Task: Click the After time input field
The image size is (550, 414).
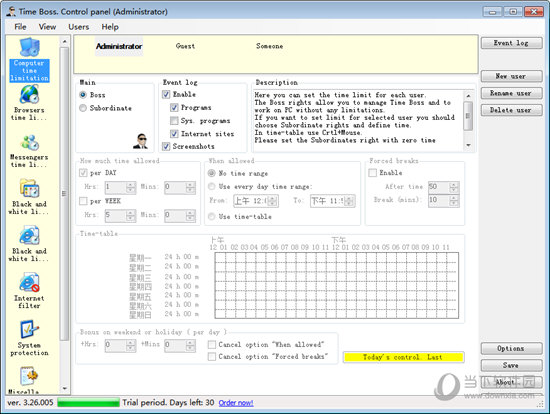Action: point(439,187)
